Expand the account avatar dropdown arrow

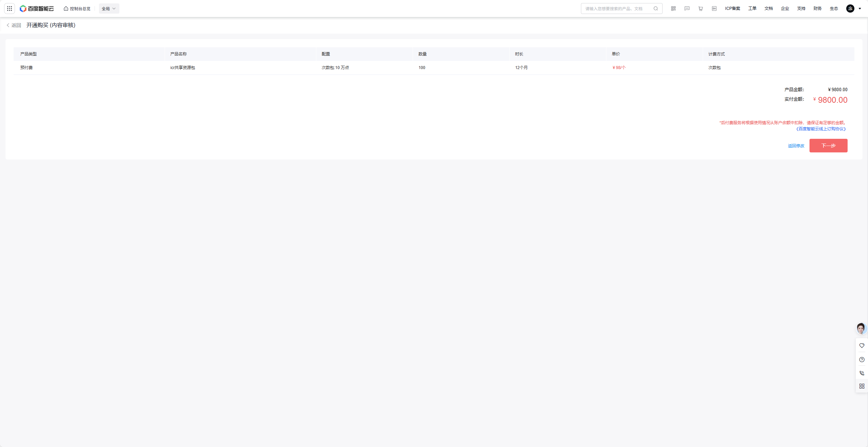point(860,9)
